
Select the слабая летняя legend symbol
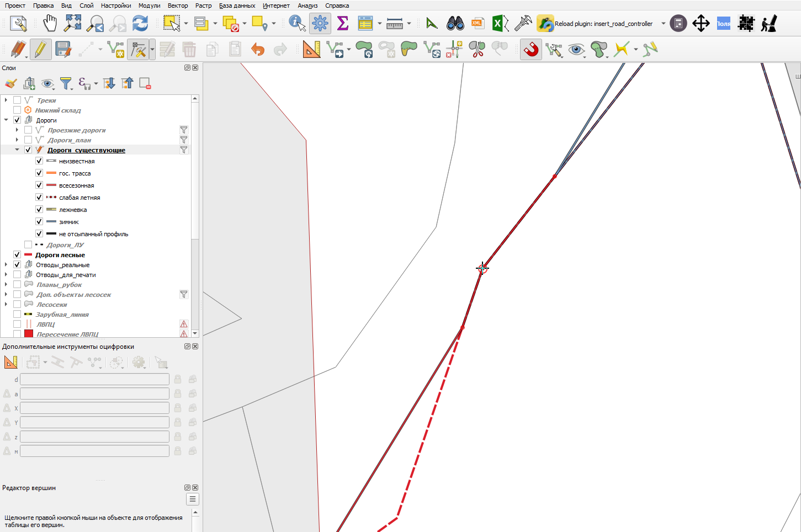tap(51, 197)
